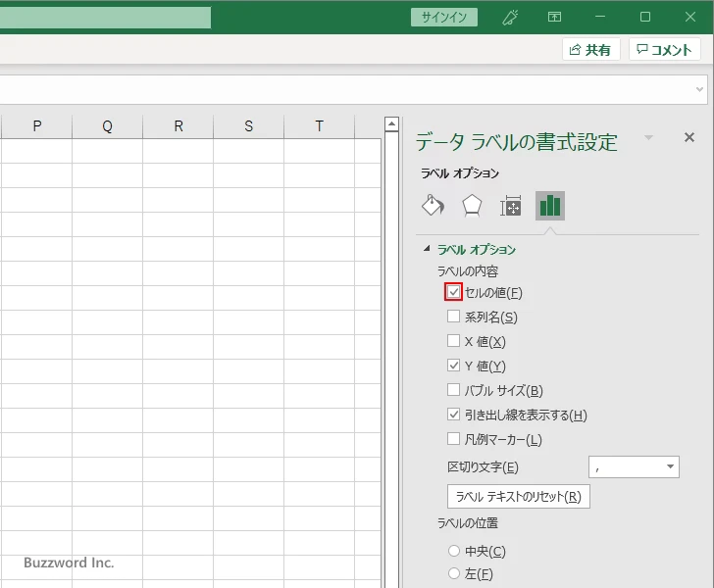
Task: Uncheck the Y 値 checkbox
Action: pyautogui.click(x=453, y=366)
